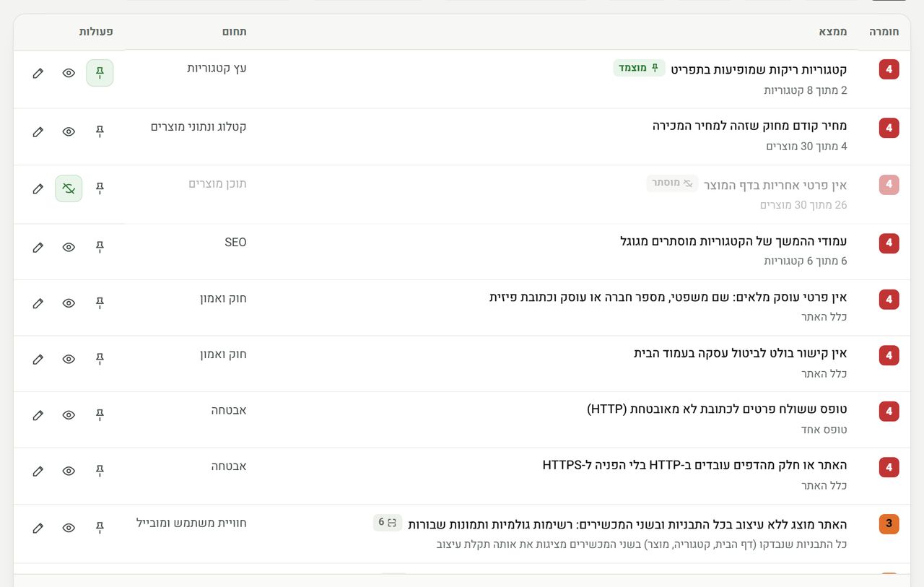Toggle eye icon for "טופס ששולח פרטים" row
The height and width of the screenshot is (587, 924).
pos(69,415)
